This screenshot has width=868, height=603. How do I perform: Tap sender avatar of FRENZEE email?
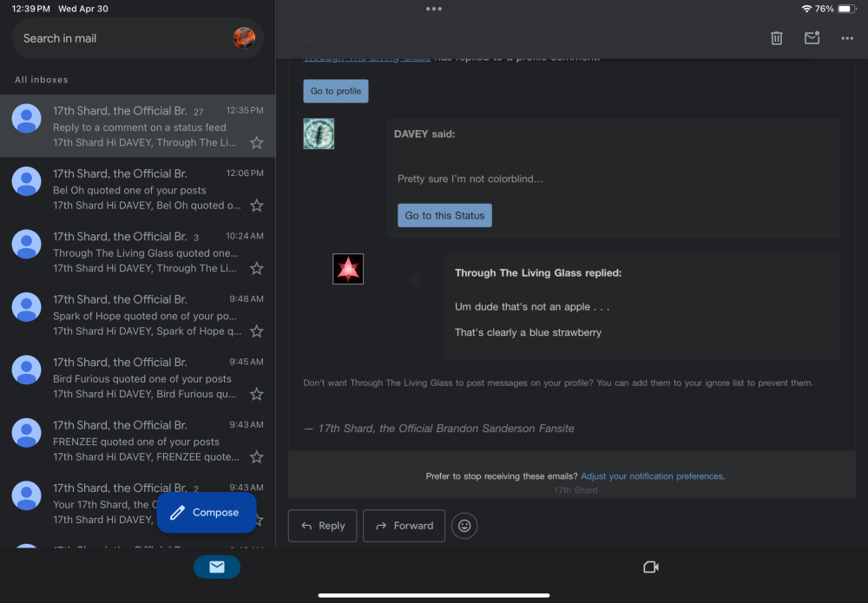tap(27, 433)
